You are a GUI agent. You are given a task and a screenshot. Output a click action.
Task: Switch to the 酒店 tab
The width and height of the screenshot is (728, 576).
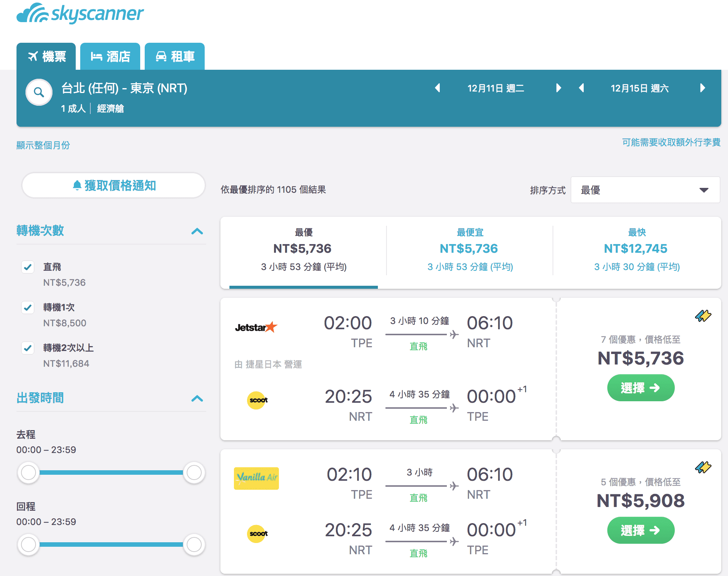[110, 57]
